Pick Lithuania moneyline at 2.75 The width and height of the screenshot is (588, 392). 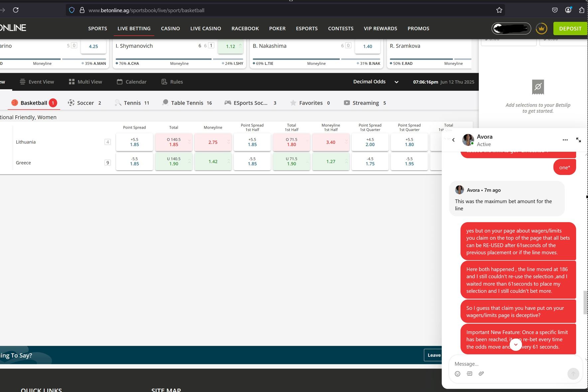pos(213,142)
